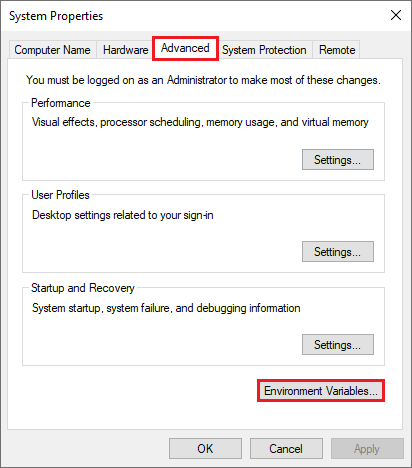Click the Performance group label

pos(61,103)
